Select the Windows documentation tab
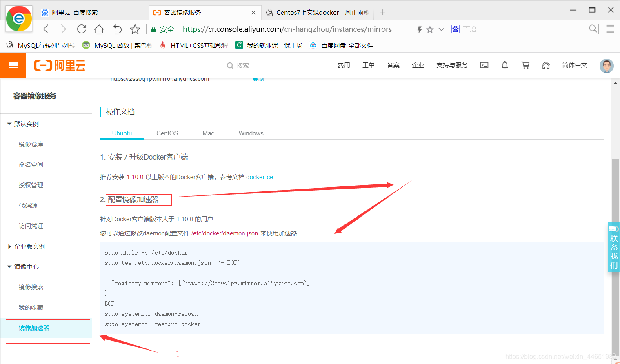This screenshot has height=364, width=620. point(251,133)
